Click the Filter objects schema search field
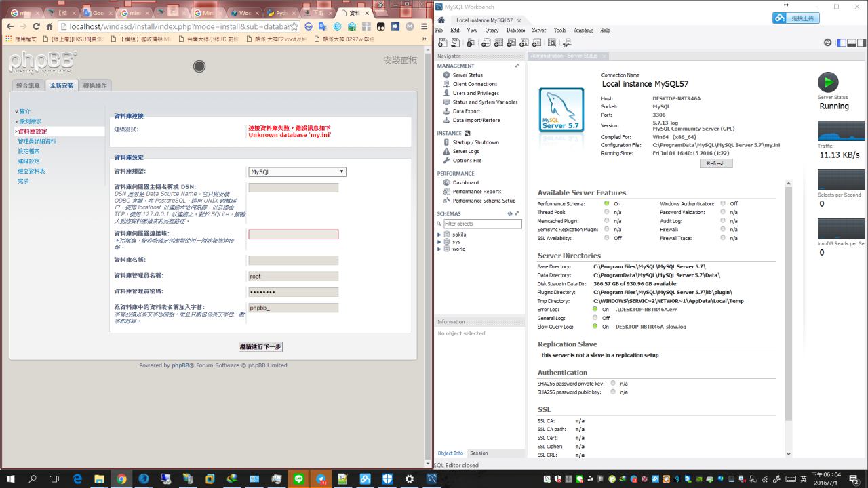Viewport: 868px width, 488px height. pyautogui.click(x=482, y=224)
